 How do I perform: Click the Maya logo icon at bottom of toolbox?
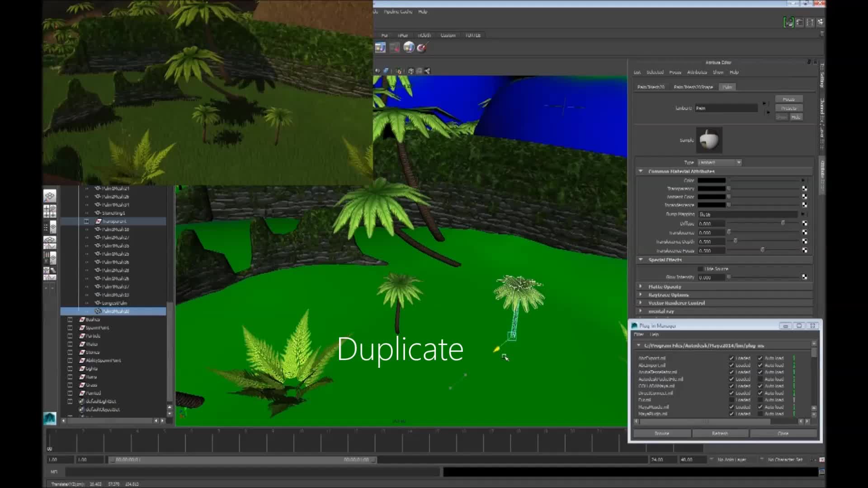(50, 419)
